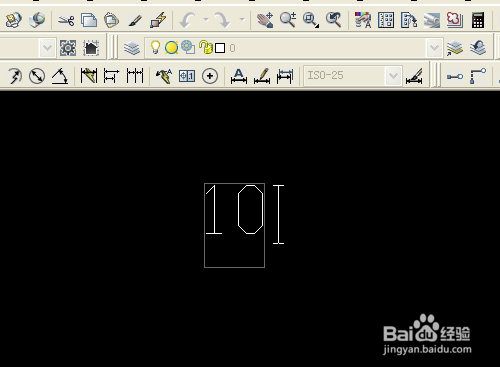Click the My Workspace house icon
500x367 pixels.
91,48
